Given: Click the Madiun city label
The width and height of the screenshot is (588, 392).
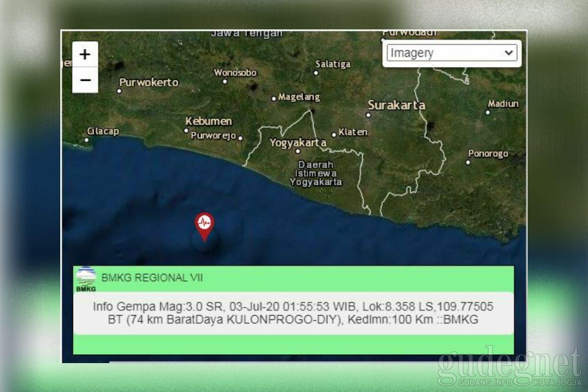Looking at the screenshot, I should click(503, 104).
